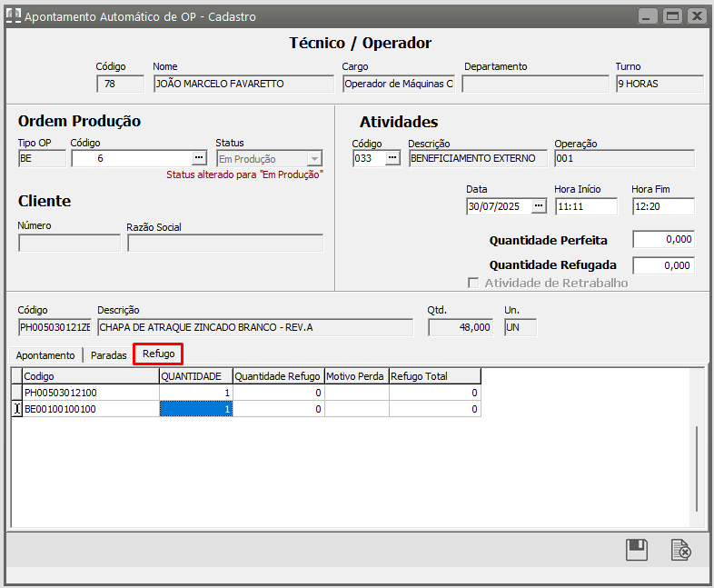Screen dimensions: 714x588
Task: Click the Quantidade Refugada input field
Action: tap(663, 265)
